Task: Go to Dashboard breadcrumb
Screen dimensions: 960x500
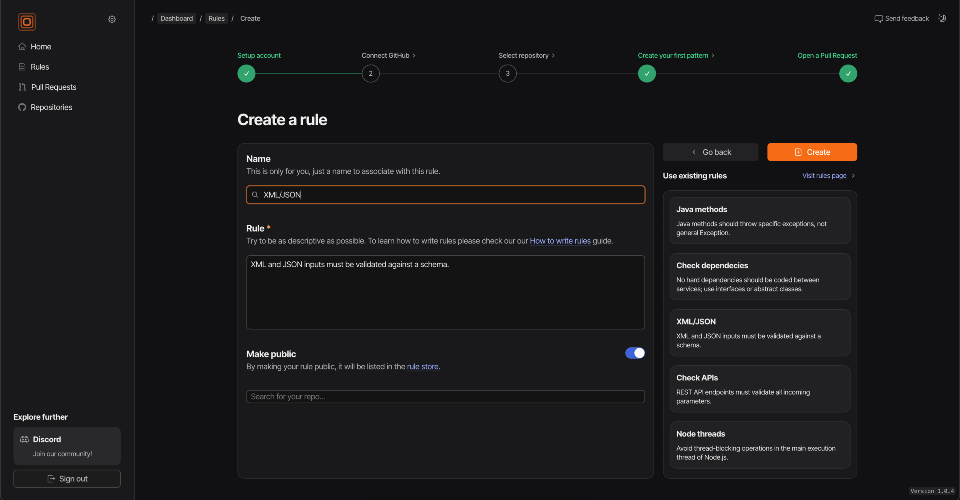Action: click(x=176, y=18)
